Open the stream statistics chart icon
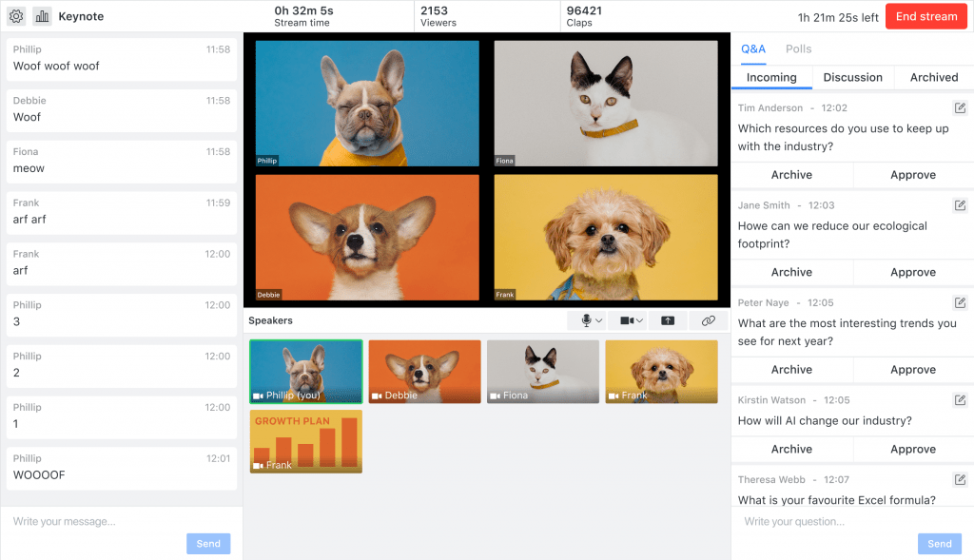 pos(42,16)
